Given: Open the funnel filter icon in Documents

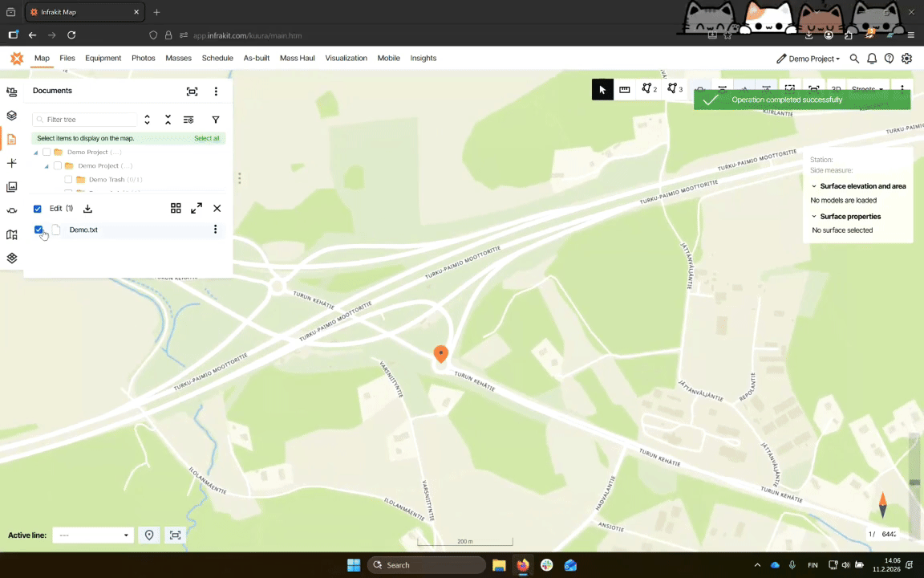Looking at the screenshot, I should pyautogui.click(x=216, y=120).
